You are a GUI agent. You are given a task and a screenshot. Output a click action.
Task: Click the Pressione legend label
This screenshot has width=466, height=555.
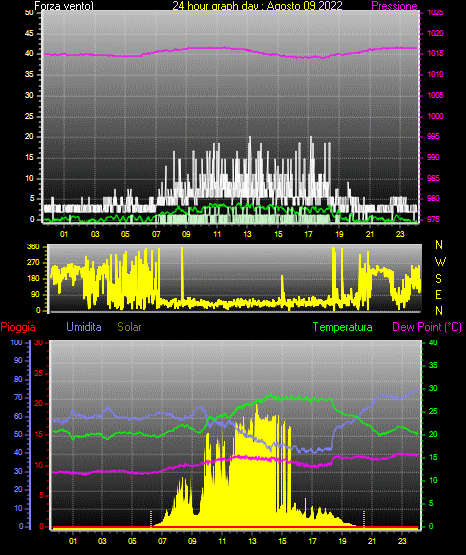(394, 6)
